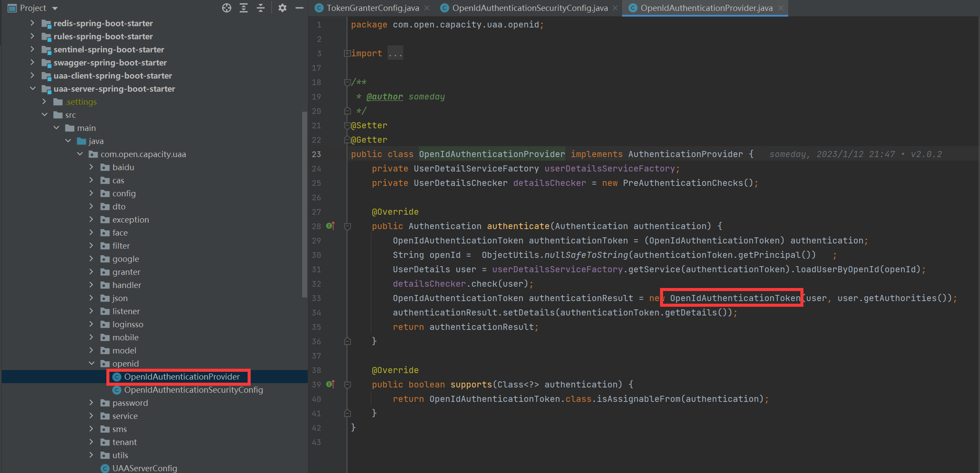Collapse the supports method fold on line 39

347,384
